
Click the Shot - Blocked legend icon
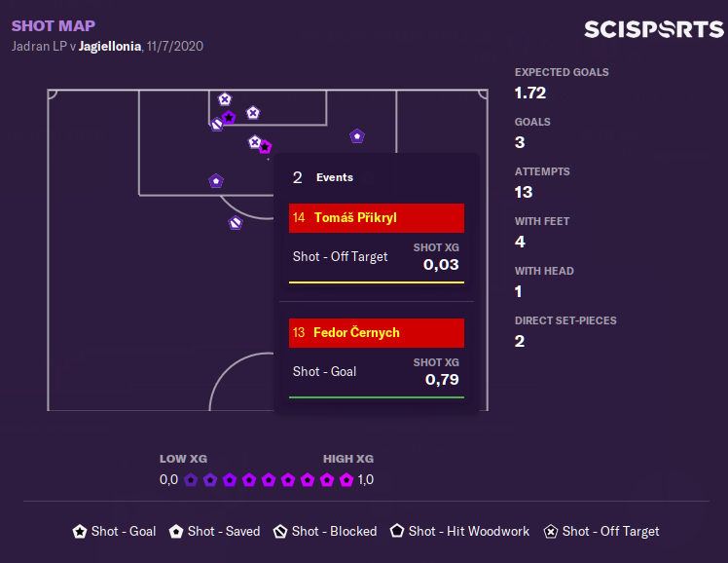280,531
